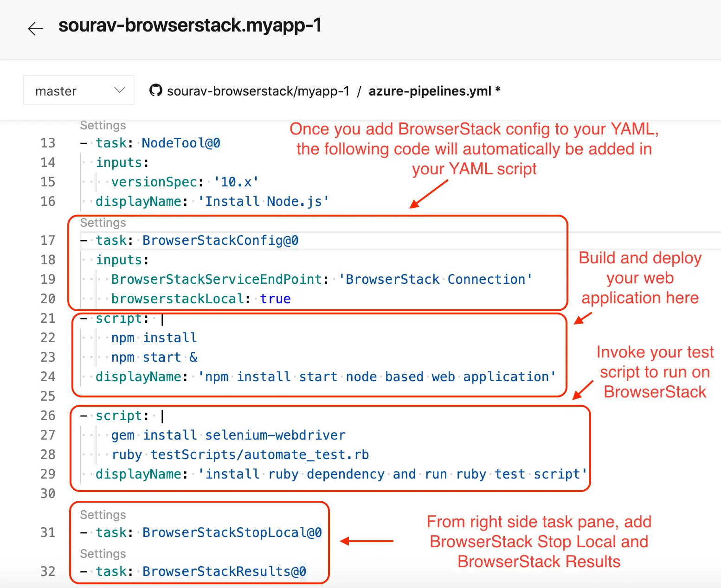This screenshot has width=721, height=588.
Task: Click the versionSpec '10.x' value
Action: [x=236, y=182]
